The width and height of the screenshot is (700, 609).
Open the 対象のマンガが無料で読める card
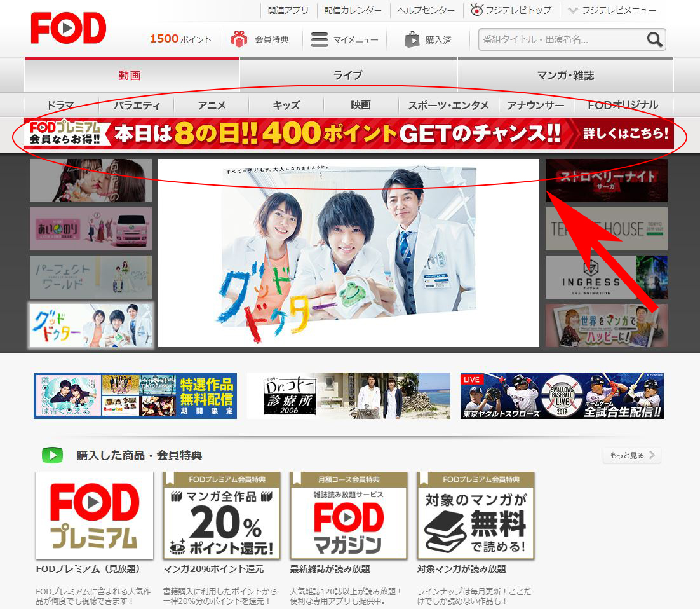click(x=476, y=516)
